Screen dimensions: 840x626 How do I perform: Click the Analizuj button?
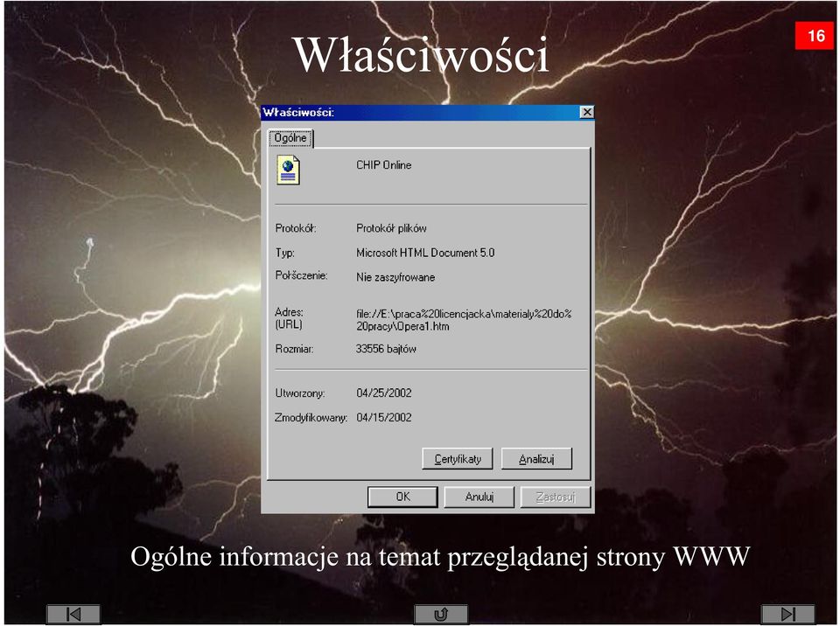[x=536, y=459]
